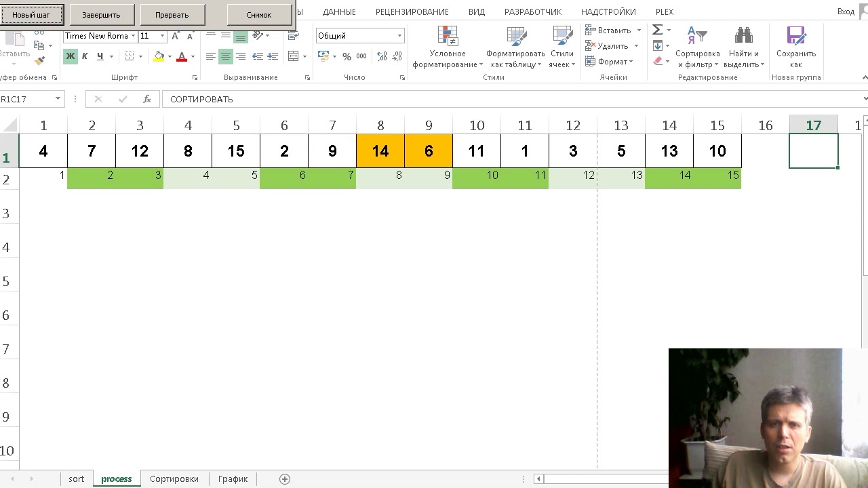Open underline style dropdown arrow
868x488 pixels.
(x=111, y=56)
